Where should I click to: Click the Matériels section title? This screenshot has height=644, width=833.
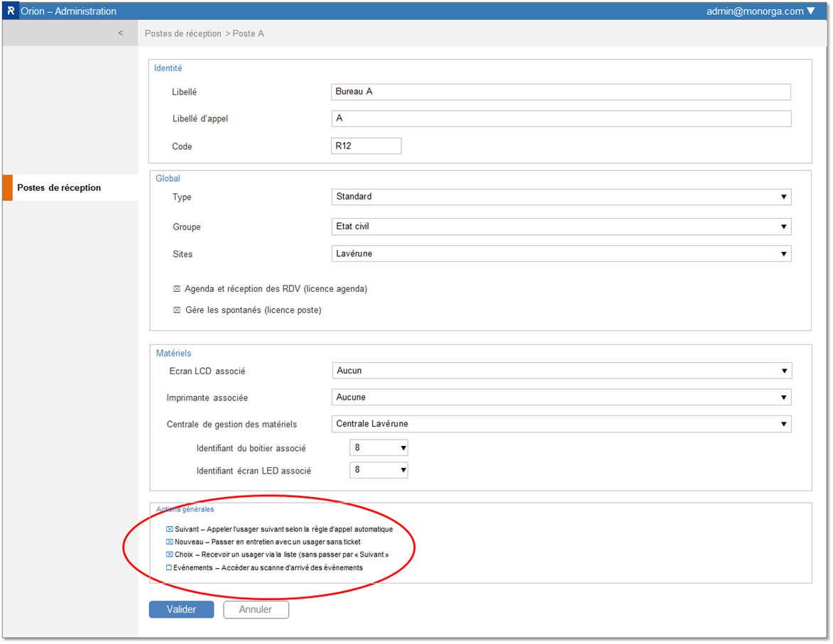pos(174,354)
